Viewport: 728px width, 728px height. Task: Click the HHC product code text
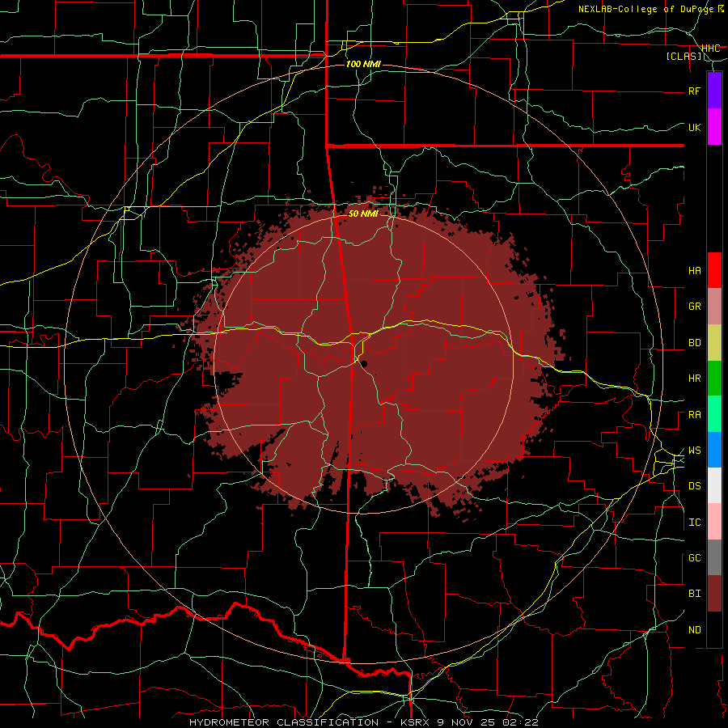click(710, 49)
